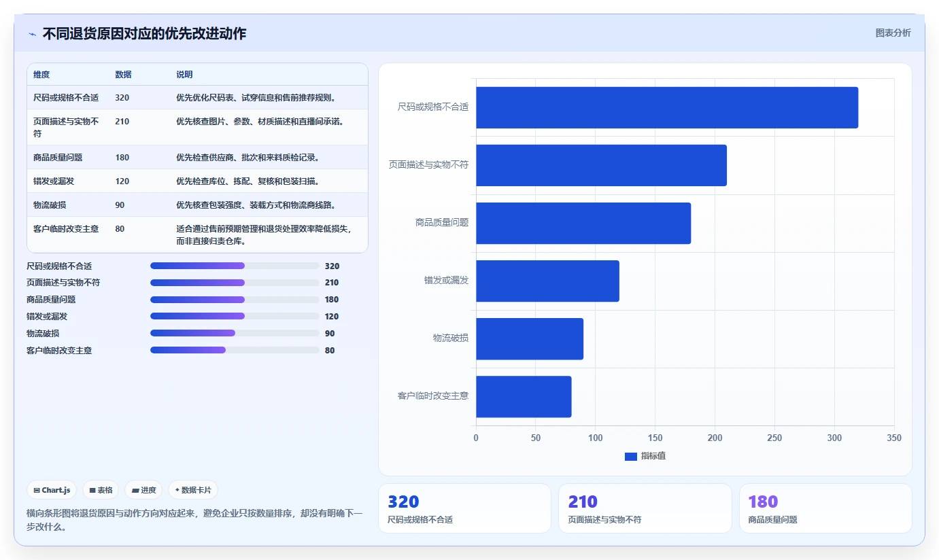This screenshot has height=560, width=939.
Task: Click the footer note starting with 横向条形图
Action: pos(194,520)
